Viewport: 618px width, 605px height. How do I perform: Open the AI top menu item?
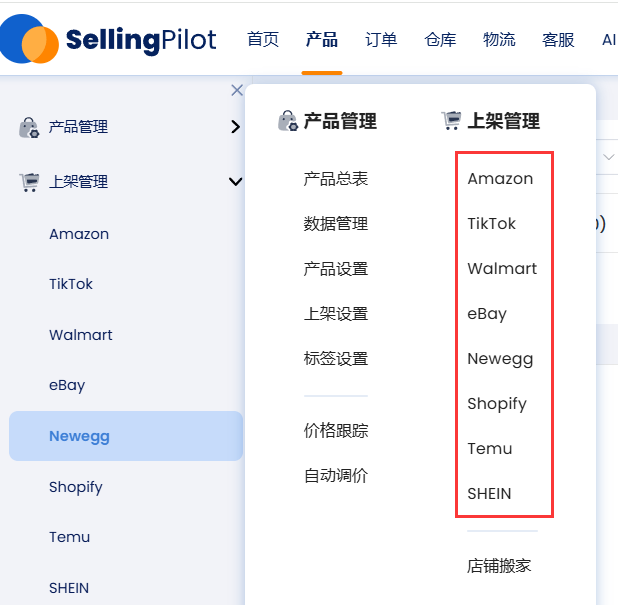click(x=609, y=40)
